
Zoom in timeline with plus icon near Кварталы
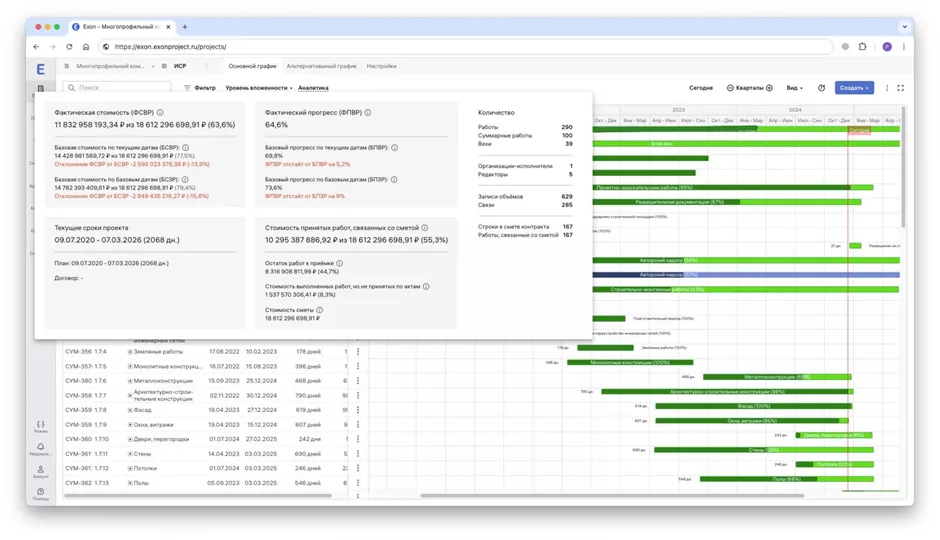(769, 88)
